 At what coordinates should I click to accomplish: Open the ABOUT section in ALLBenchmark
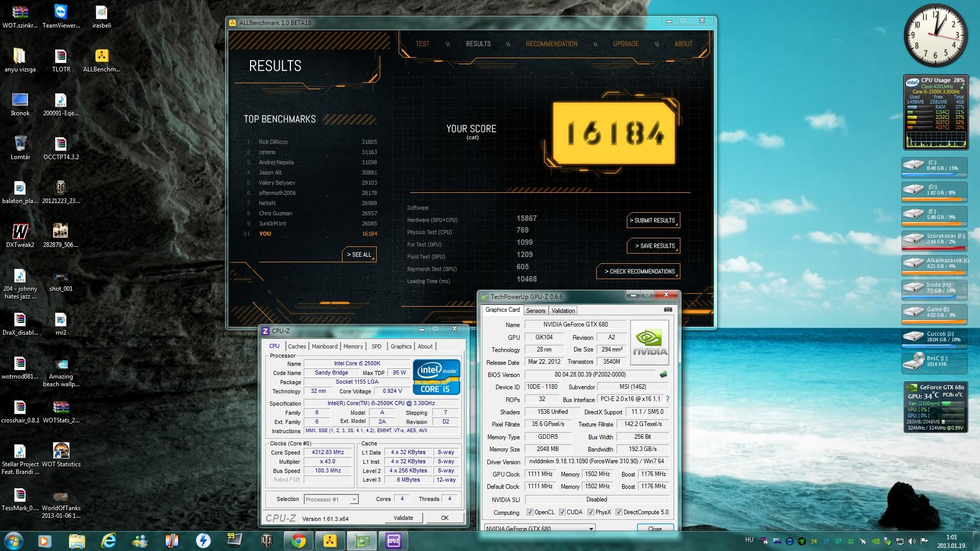[683, 44]
